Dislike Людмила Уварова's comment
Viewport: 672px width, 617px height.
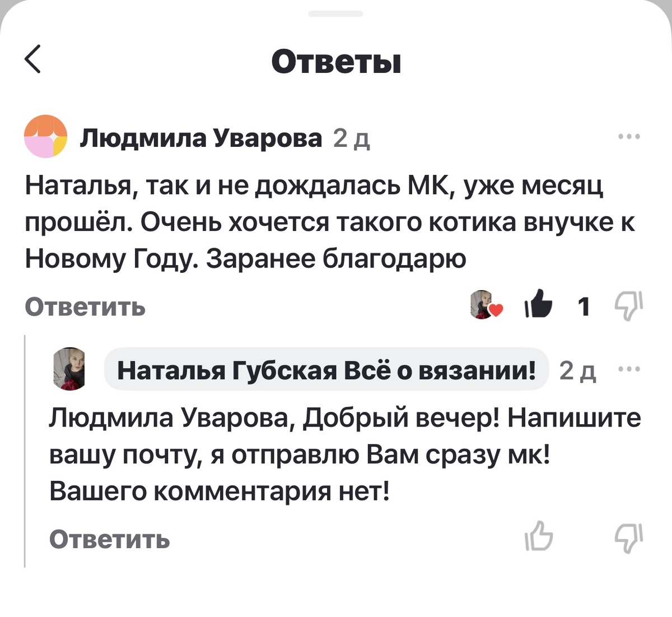tap(628, 306)
